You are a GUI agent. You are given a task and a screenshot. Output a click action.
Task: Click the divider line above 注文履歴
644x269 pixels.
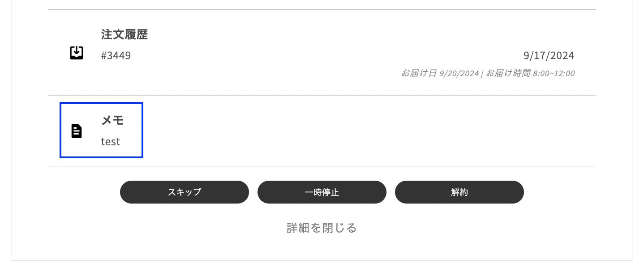tap(322, 10)
